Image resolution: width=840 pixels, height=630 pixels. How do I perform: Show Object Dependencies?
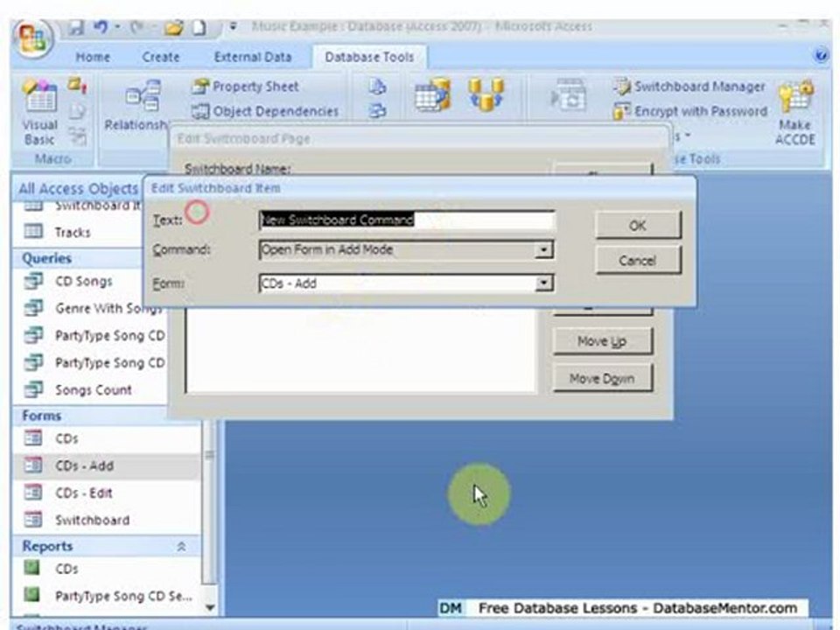[265, 111]
